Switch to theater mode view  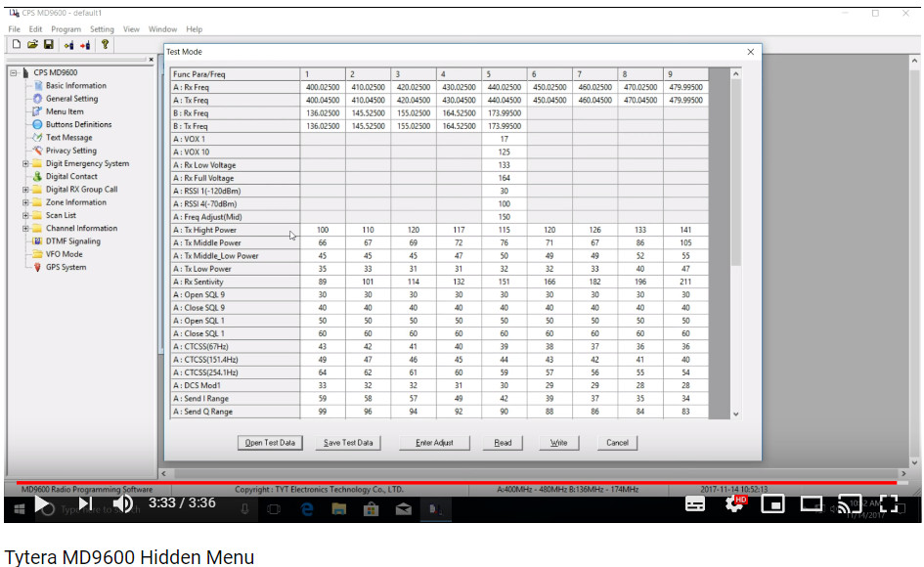point(812,503)
